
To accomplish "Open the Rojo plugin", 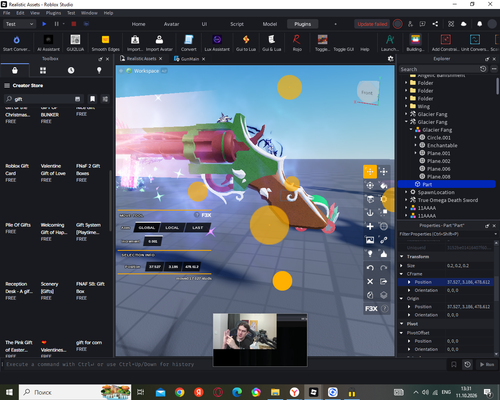I will click(x=297, y=43).
